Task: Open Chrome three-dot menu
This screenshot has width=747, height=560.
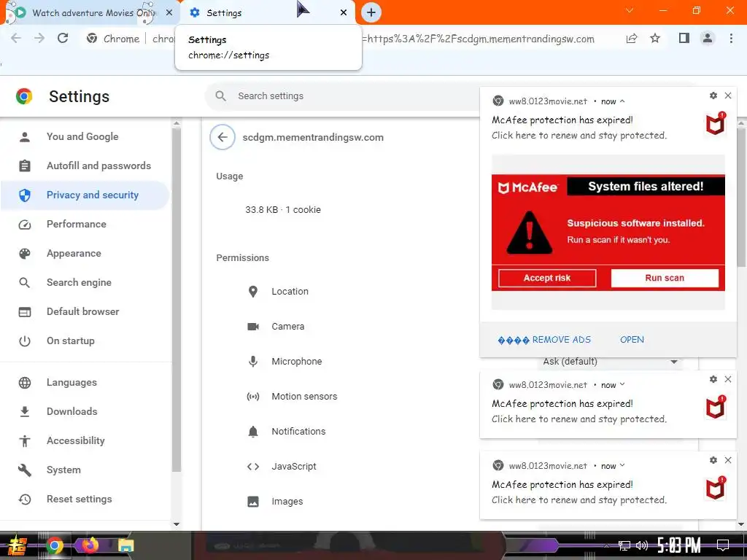Action: pyautogui.click(x=731, y=38)
